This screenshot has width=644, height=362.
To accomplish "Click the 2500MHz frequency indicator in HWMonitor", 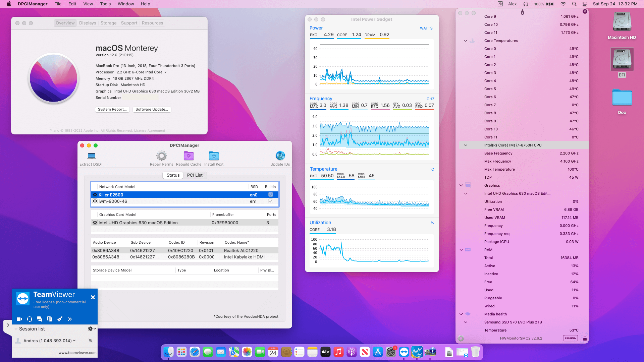I will tap(570, 338).
